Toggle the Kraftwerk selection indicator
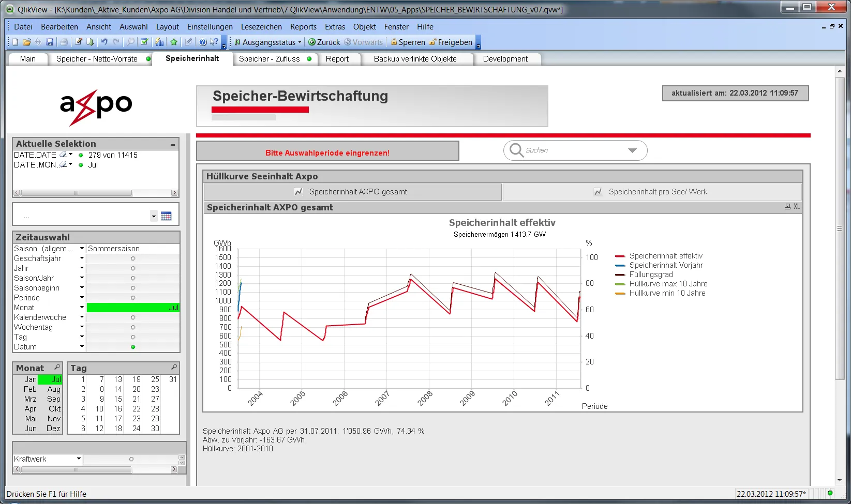Screen dimensions: 851x504 point(131,459)
